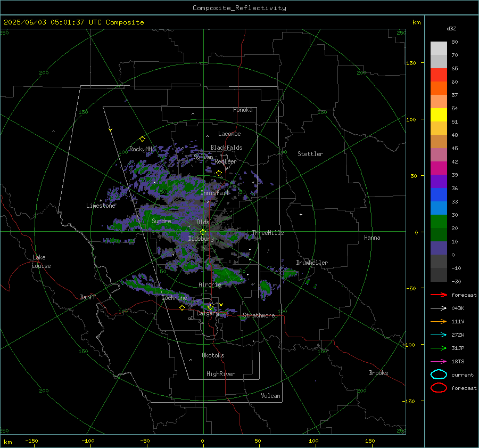Click the Drumheller city label
Viewport: 479px width, 448px height.
tap(312, 263)
